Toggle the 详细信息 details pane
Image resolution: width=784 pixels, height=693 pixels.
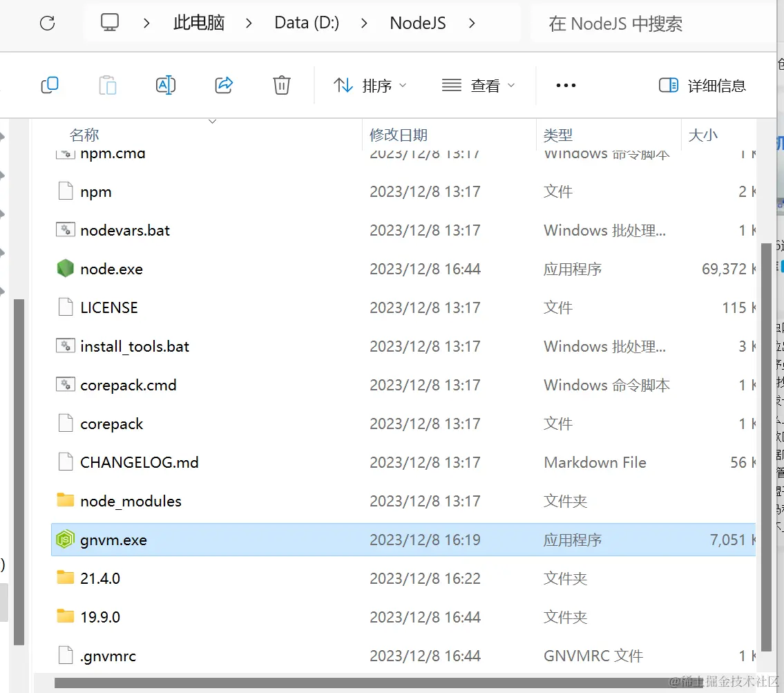point(702,86)
